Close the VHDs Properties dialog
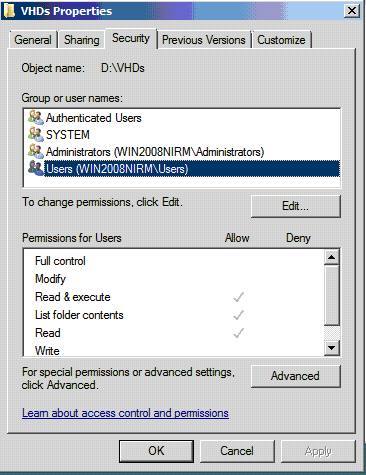366x475 pixels. pyautogui.click(x=352, y=11)
